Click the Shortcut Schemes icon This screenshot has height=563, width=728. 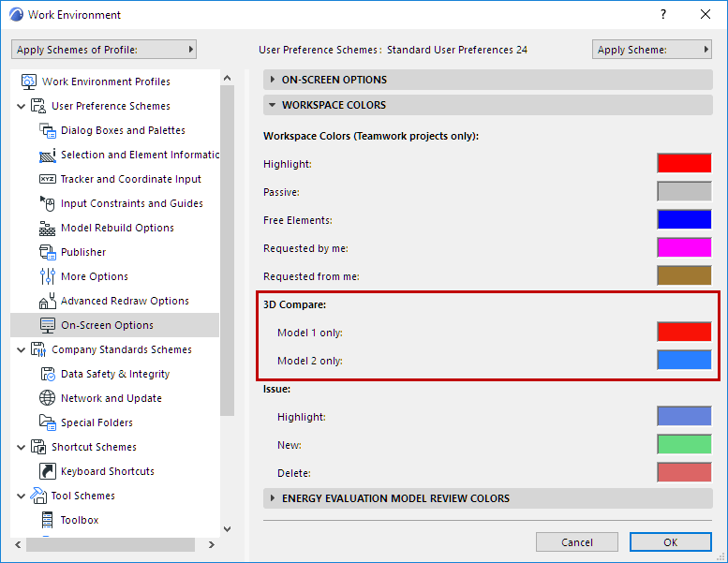(x=38, y=447)
